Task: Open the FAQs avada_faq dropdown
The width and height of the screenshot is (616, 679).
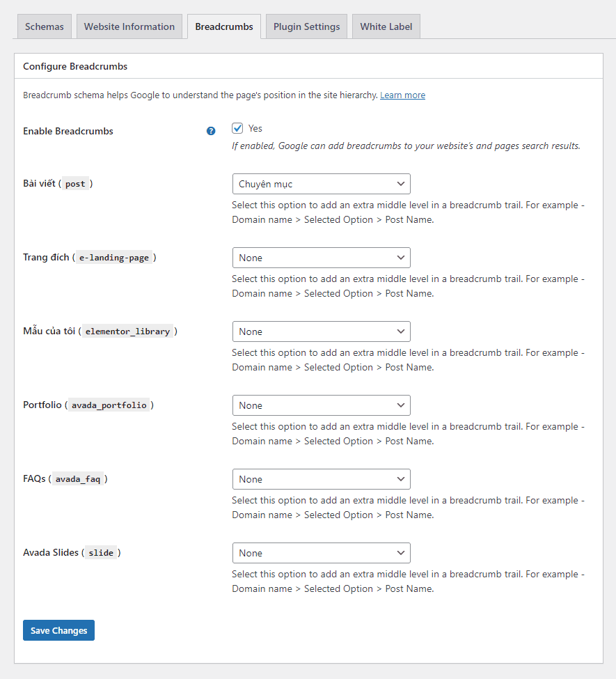Action: click(x=321, y=479)
